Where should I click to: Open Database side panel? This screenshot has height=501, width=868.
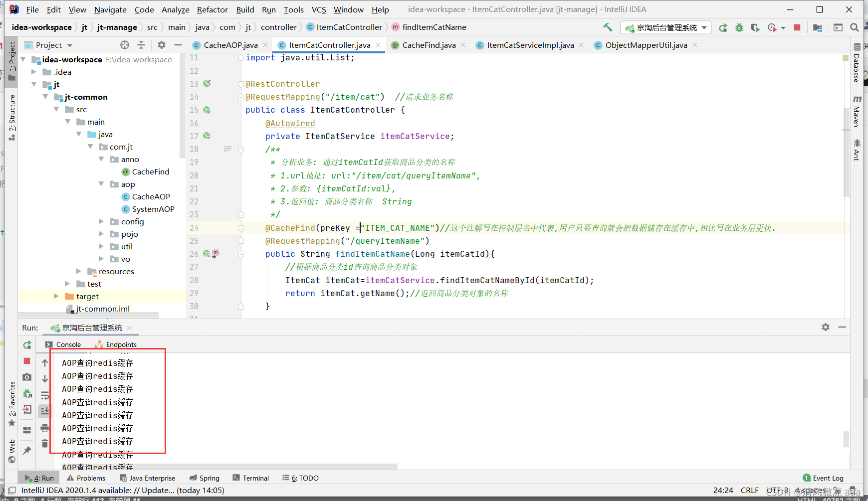pos(857,63)
